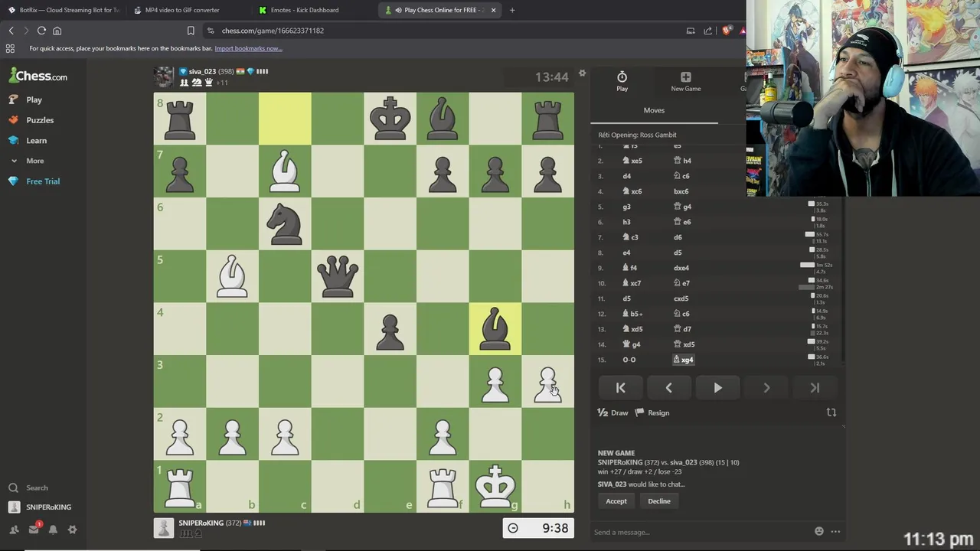Decline the chat request
Screen dimensions: 980x551
pyautogui.click(x=659, y=501)
